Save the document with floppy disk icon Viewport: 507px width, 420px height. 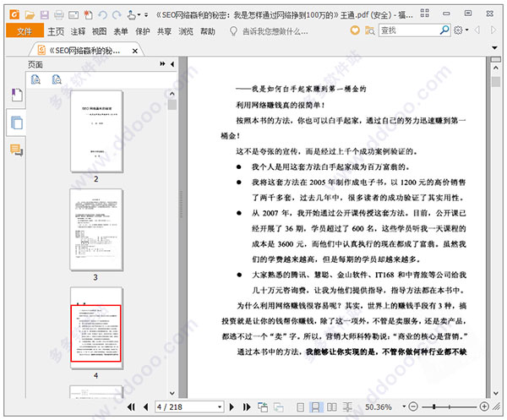click(44, 14)
